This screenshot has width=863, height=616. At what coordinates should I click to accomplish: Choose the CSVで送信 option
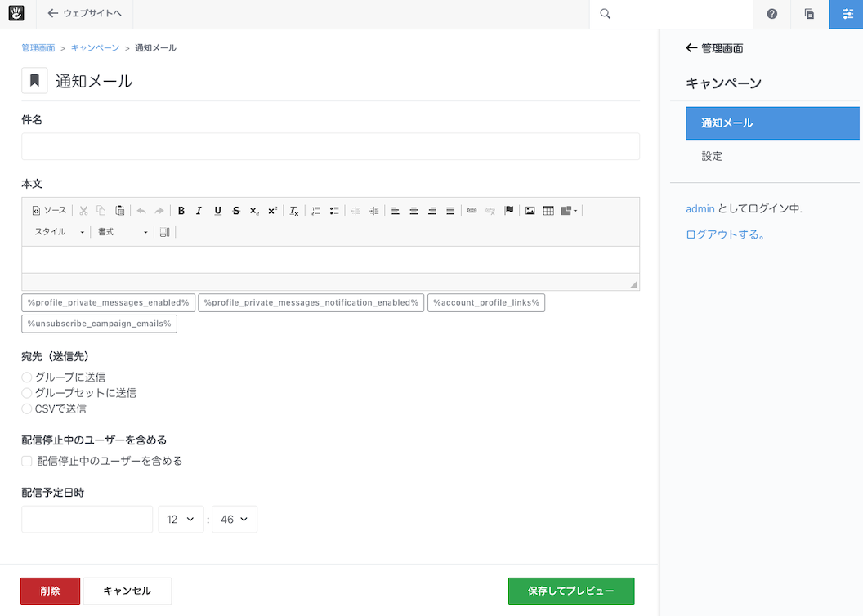click(27, 408)
